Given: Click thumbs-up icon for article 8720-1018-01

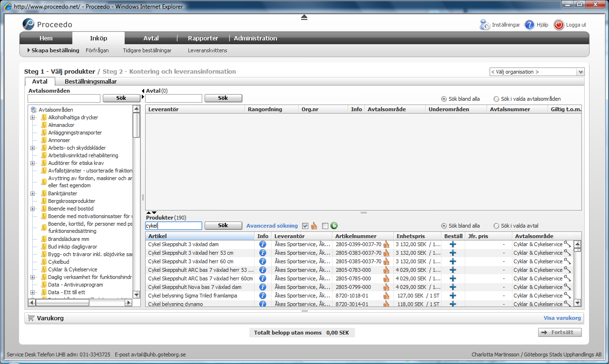Looking at the screenshot, I should click(386, 296).
